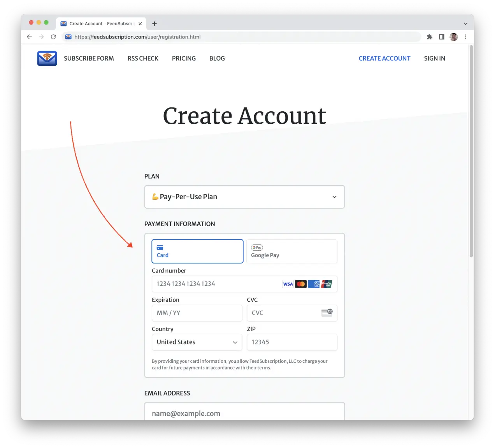
Task: Open the browser three-dot menu
Action: 465,37
